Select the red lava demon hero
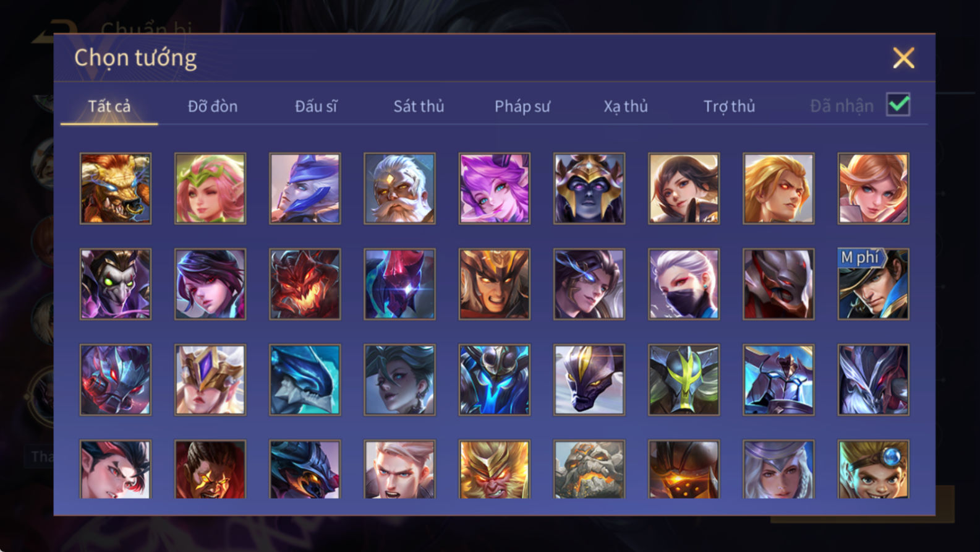 click(305, 284)
